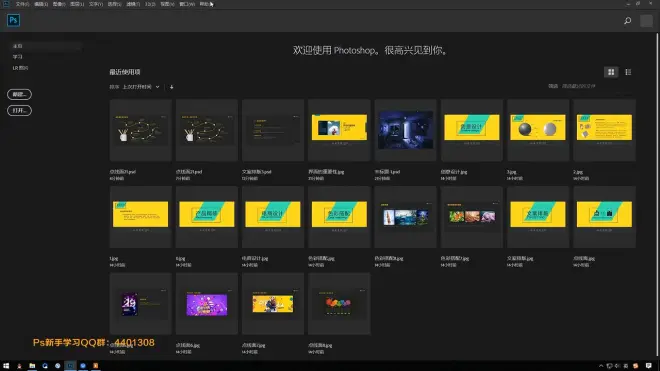Open the purple banner thumbnail

point(207,304)
